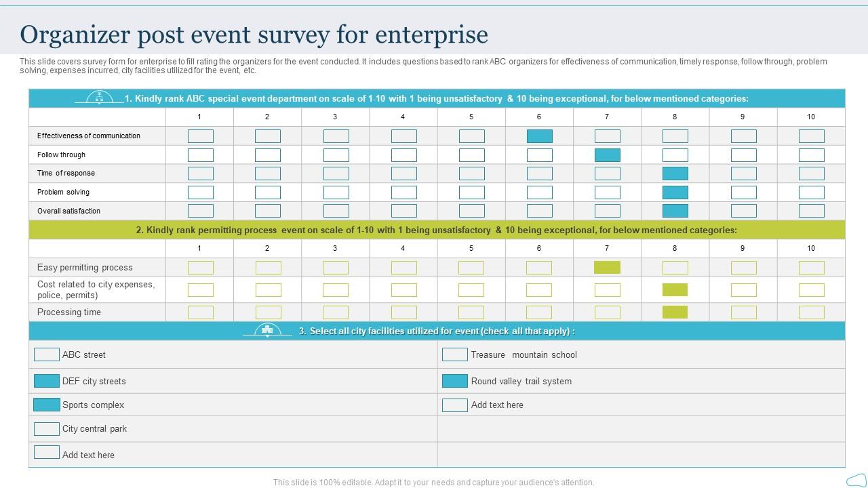Select the slide title Organizer post event survey

tap(253, 34)
